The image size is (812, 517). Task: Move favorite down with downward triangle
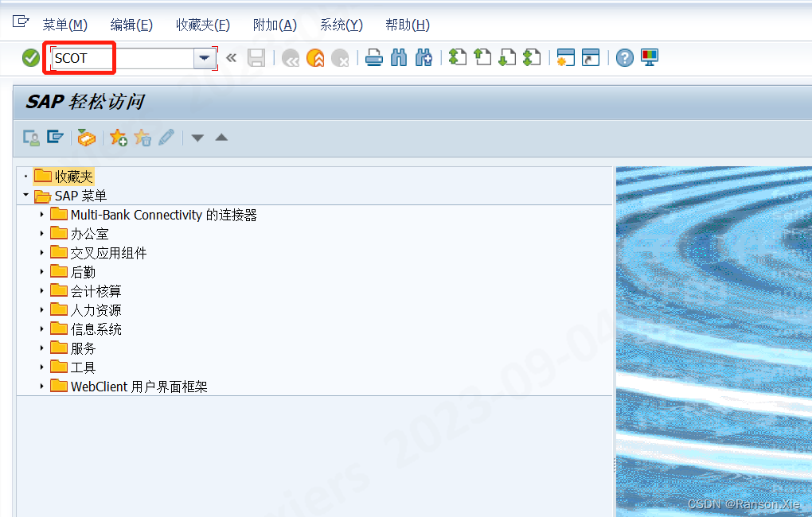click(x=197, y=138)
